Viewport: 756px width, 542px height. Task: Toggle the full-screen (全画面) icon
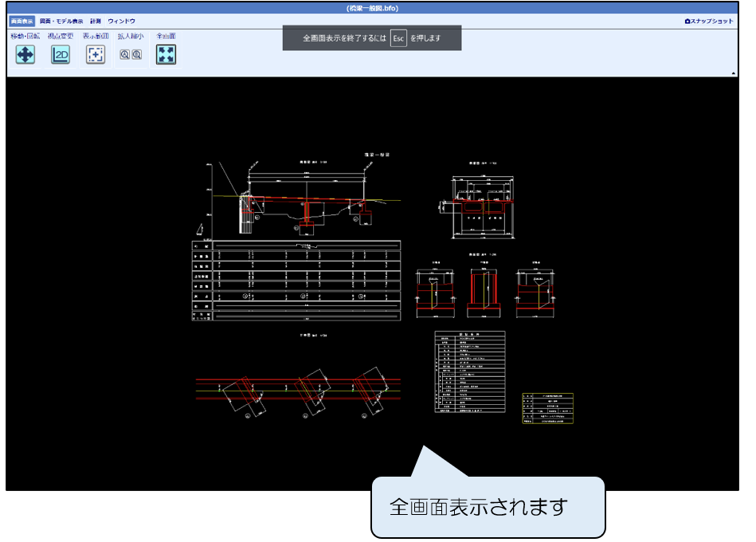click(x=166, y=55)
